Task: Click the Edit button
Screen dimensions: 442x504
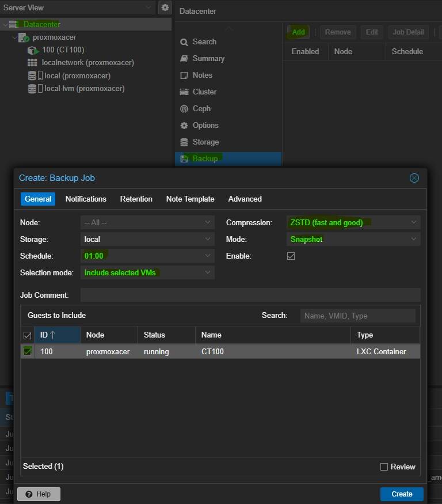Action: pos(372,32)
